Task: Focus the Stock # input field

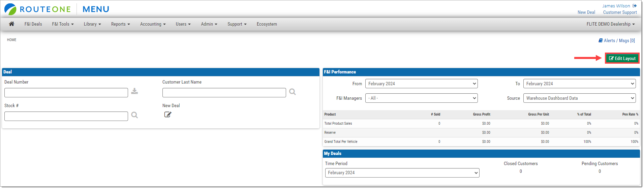Action: coord(66,116)
